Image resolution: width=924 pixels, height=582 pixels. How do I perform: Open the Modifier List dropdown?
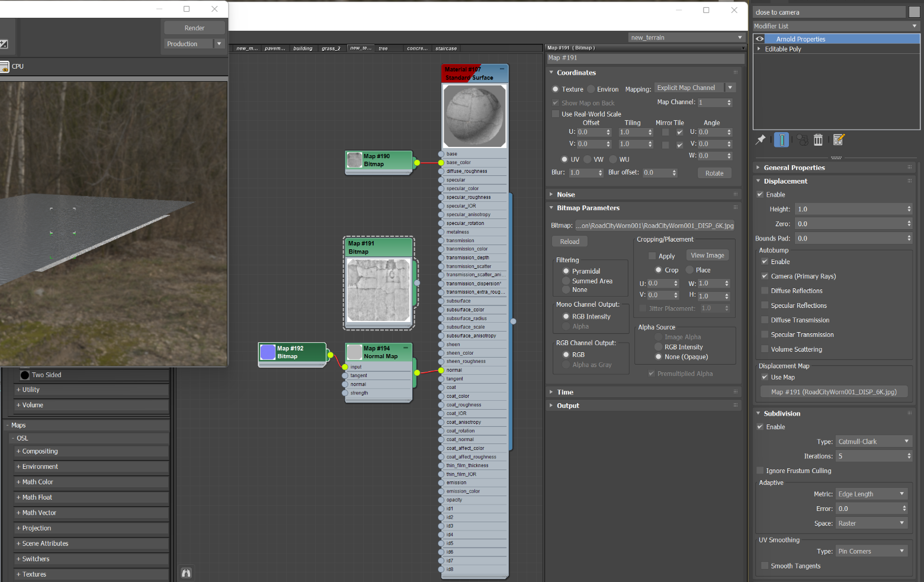pyautogui.click(x=836, y=26)
